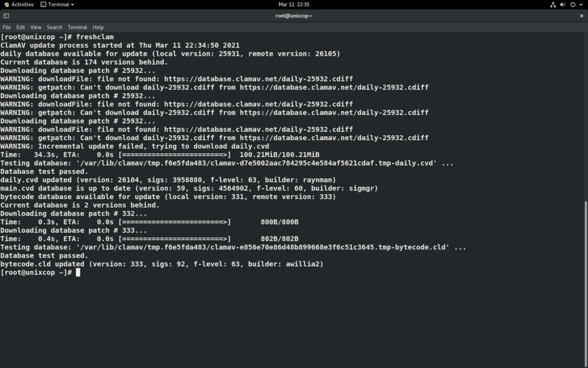Open the Activities overview

click(19, 5)
